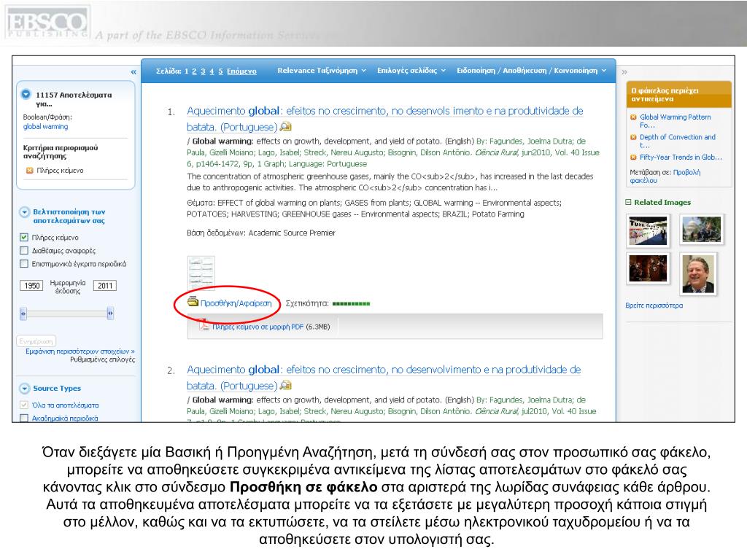Screen dimensions: 747x560
Task: Open the dark red related image thumbnail
Action: tap(648, 268)
